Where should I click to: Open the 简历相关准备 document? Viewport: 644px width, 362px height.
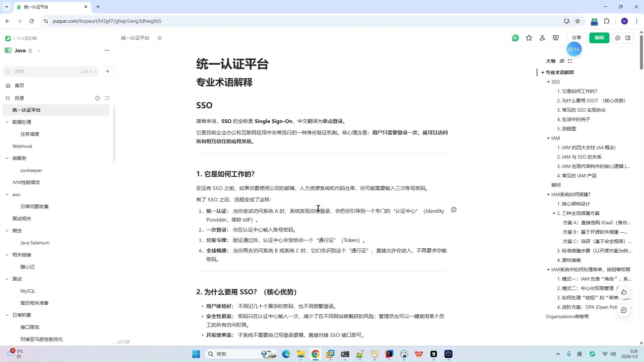[x=35, y=303]
